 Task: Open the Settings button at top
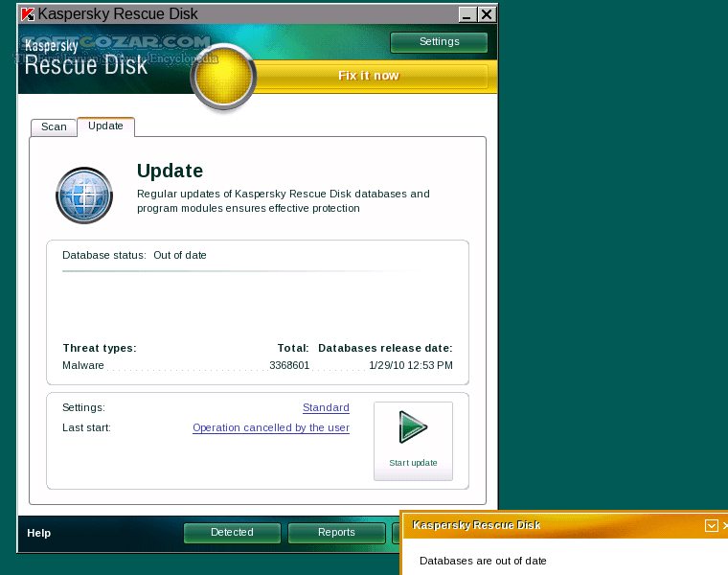pos(440,42)
